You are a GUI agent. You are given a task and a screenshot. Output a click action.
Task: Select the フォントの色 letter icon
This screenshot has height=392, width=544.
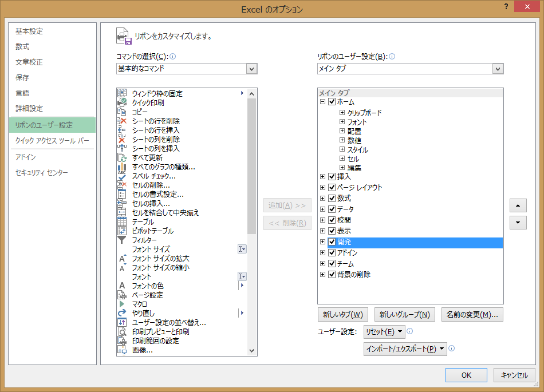[122, 286]
